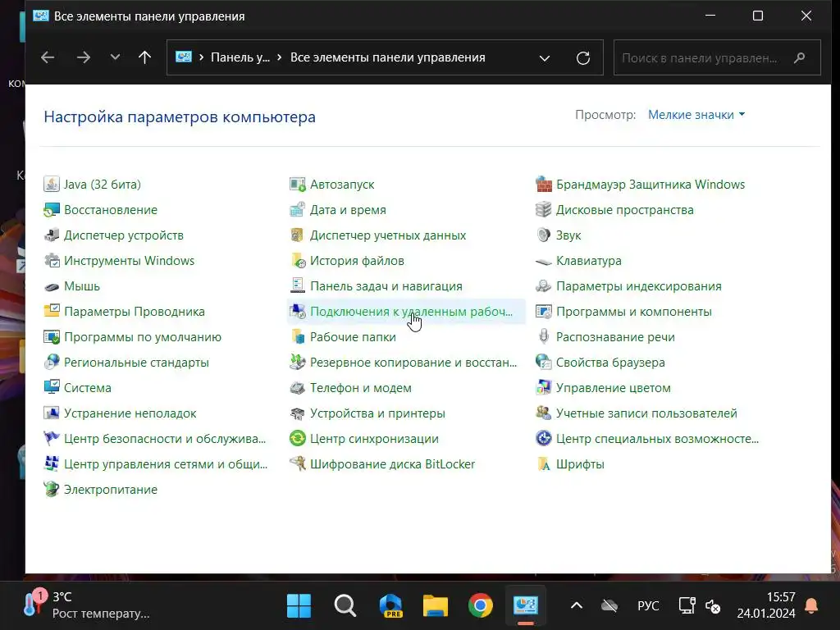Go forward with the Forward arrow
840x630 pixels.
coord(84,57)
